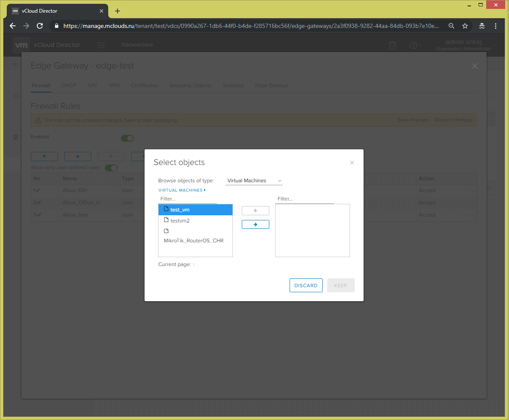Image resolution: width=509 pixels, height=420 pixels.
Task: Open Chrome three-dot menu
Action: pos(496,26)
